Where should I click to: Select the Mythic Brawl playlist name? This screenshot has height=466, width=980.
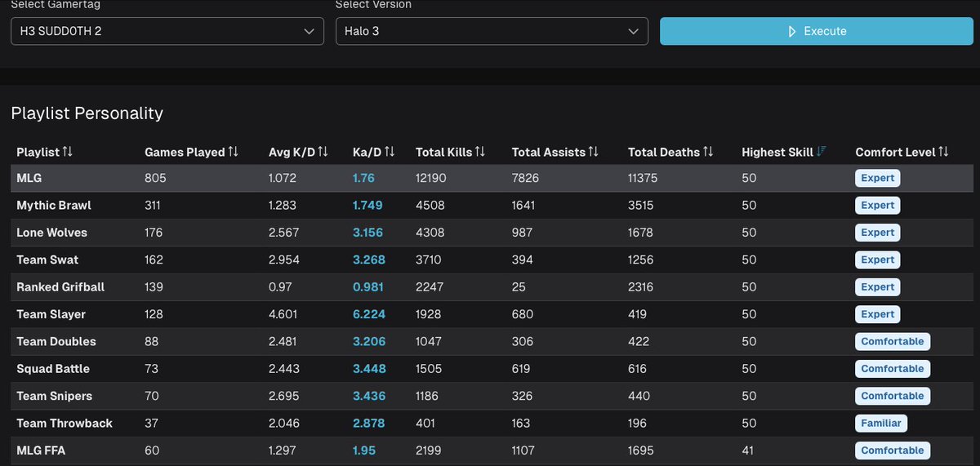click(x=54, y=205)
